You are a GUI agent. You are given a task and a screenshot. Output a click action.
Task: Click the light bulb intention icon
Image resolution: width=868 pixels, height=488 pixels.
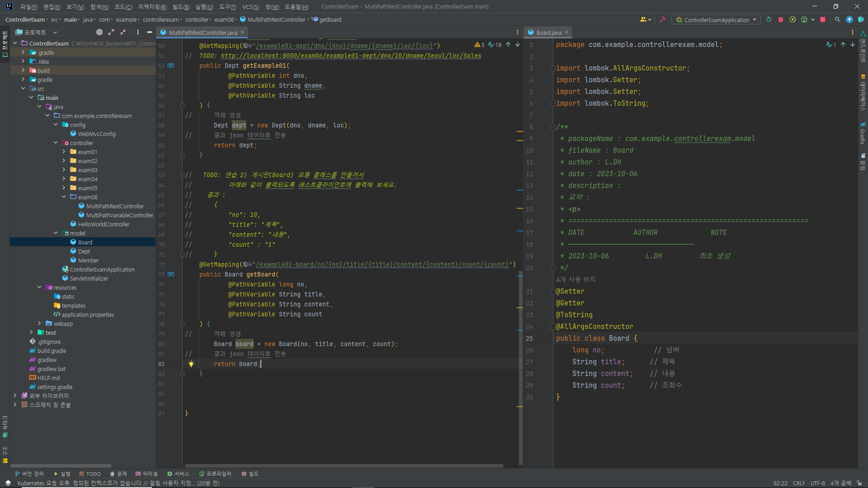tap(191, 364)
